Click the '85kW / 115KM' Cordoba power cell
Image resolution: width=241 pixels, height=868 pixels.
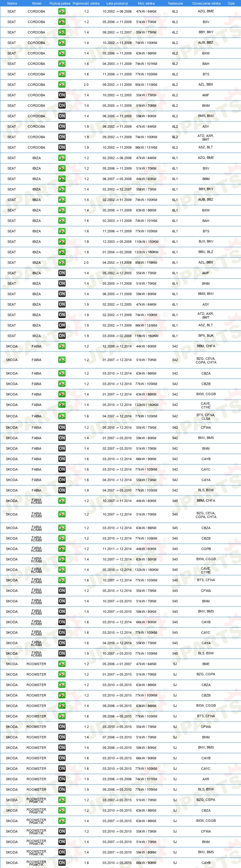[x=146, y=85]
